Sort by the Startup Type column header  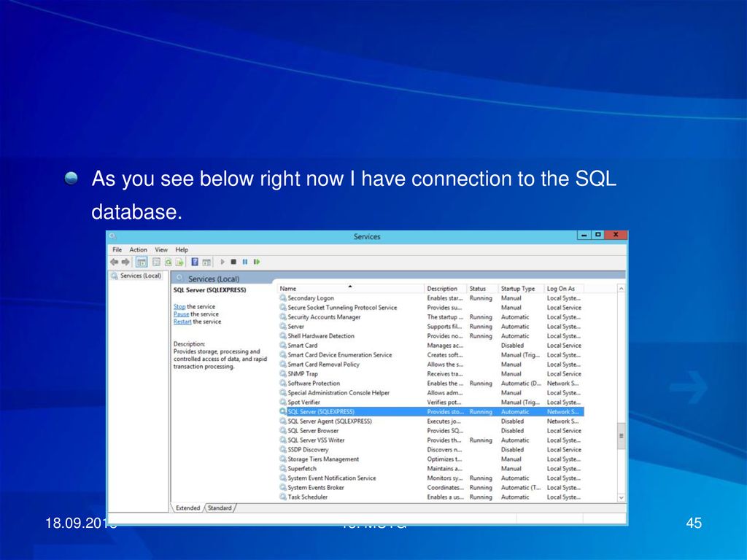(521, 289)
